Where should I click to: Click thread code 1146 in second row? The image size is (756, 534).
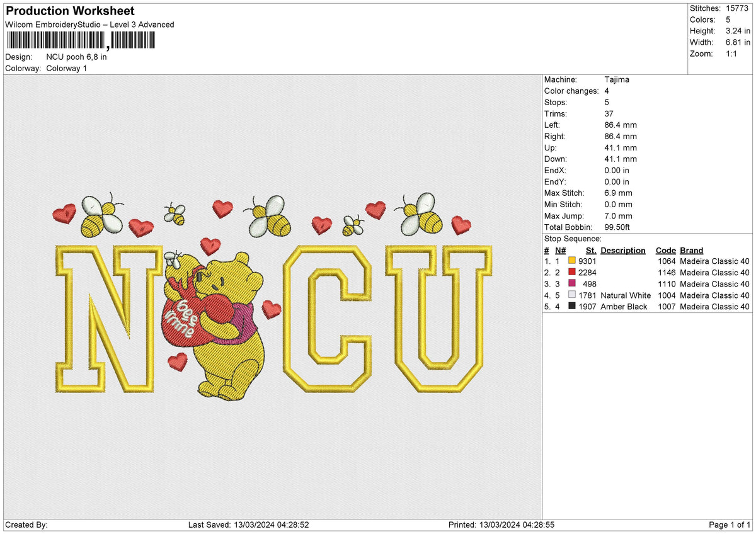click(667, 272)
